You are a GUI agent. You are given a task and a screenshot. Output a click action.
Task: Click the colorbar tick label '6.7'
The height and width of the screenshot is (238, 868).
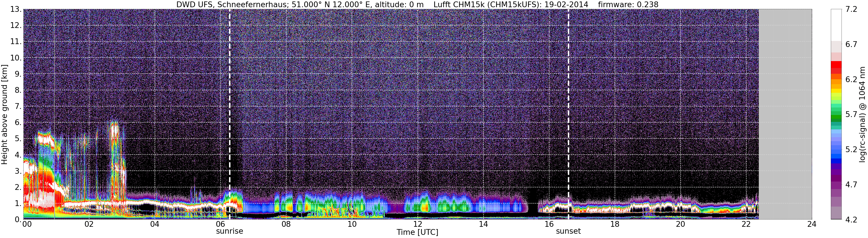851,44
